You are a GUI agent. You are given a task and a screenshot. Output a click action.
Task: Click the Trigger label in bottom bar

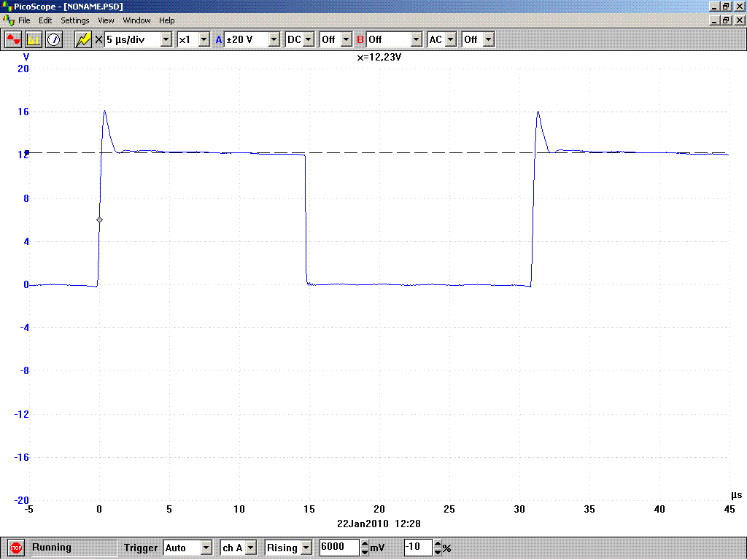point(141,548)
